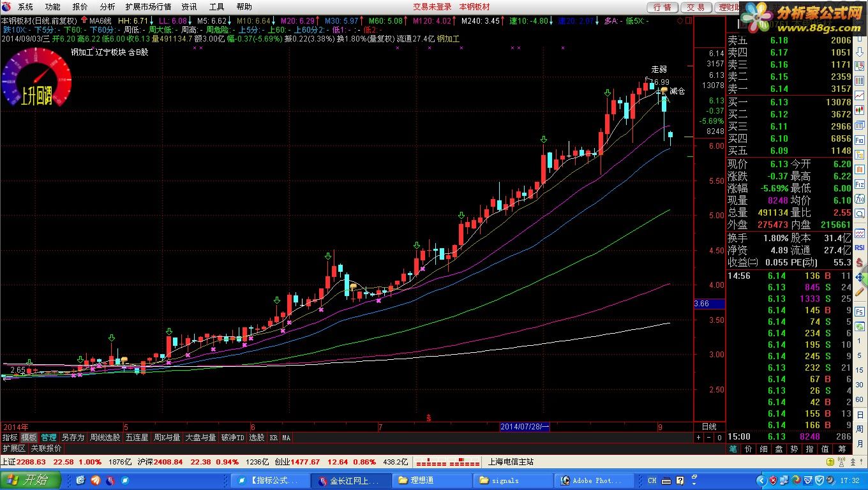The image size is (868, 490).
Task: Open the 报价 menu
Action: coord(80,6)
